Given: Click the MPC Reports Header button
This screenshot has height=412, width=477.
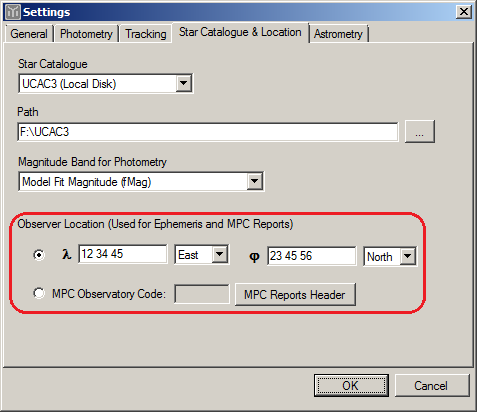Looking at the screenshot, I should tap(295, 294).
